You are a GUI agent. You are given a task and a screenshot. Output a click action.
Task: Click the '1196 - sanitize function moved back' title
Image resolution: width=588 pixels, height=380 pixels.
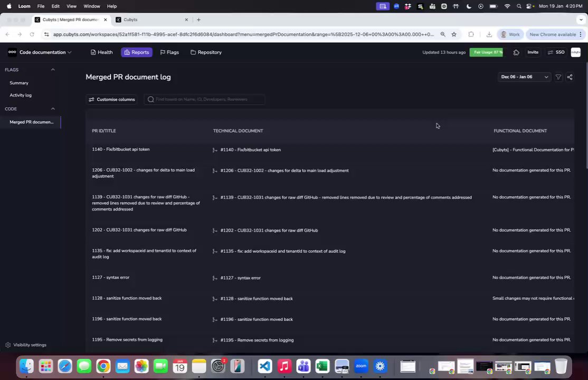coord(127,319)
